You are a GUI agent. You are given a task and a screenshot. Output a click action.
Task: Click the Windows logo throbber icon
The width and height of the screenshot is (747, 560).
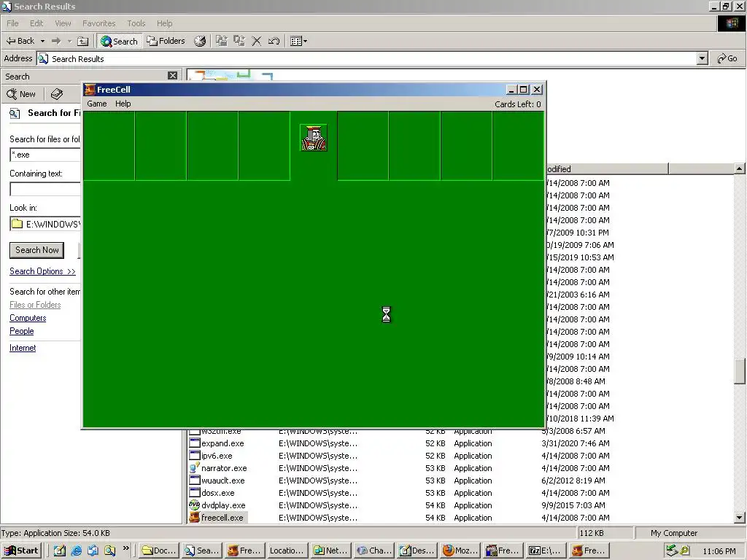(x=732, y=23)
